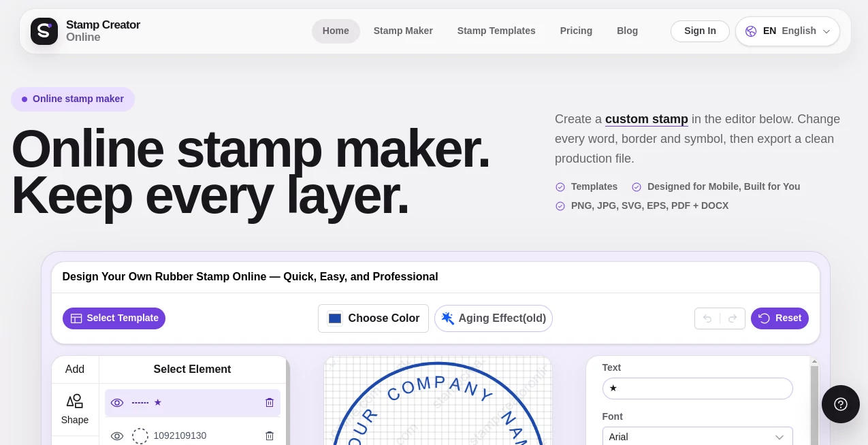Click the blue color swatch
868x445 pixels.
(x=335, y=318)
